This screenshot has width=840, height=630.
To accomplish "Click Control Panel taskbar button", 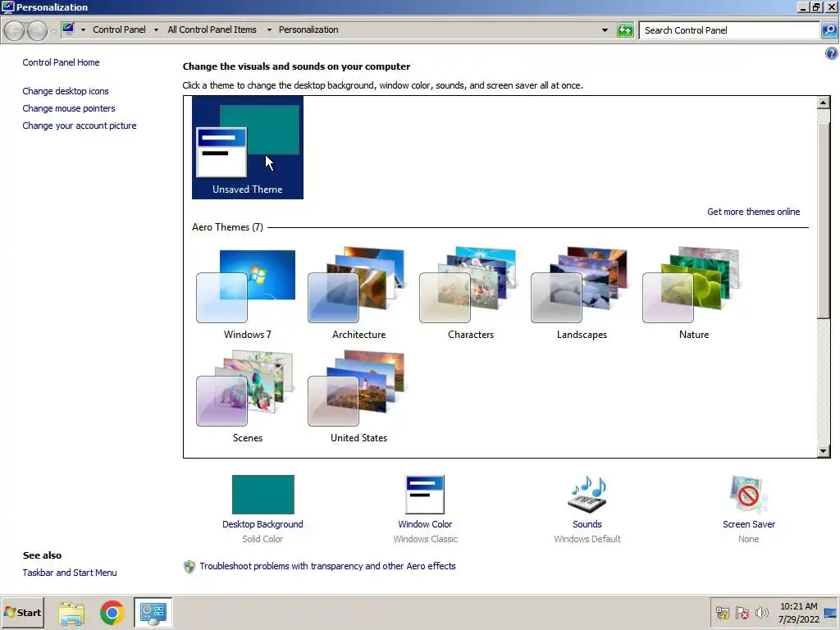I will (153, 613).
